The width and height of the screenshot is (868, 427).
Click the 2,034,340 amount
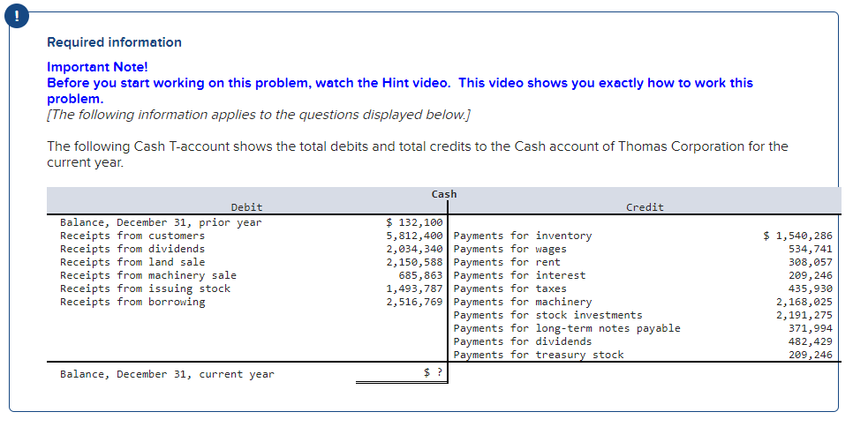(x=415, y=250)
